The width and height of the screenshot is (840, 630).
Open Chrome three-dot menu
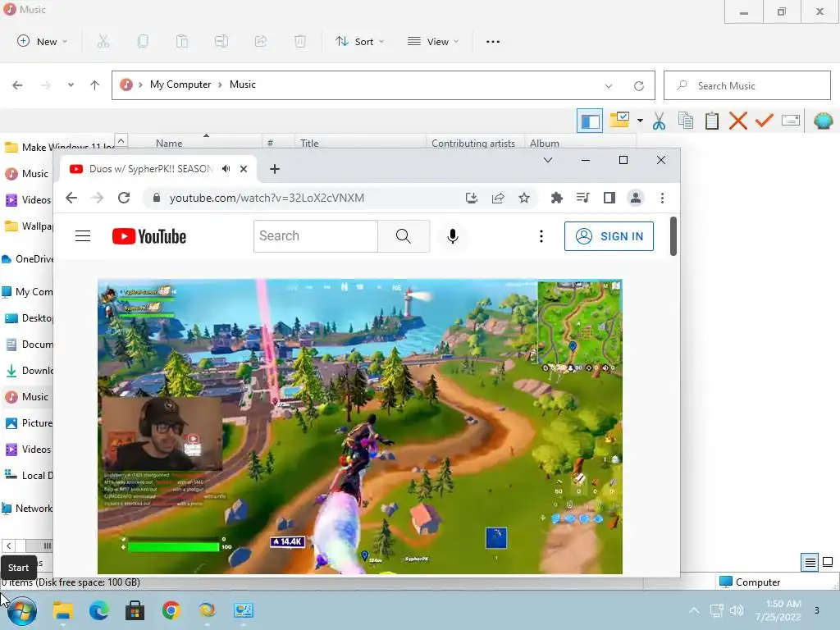click(662, 199)
